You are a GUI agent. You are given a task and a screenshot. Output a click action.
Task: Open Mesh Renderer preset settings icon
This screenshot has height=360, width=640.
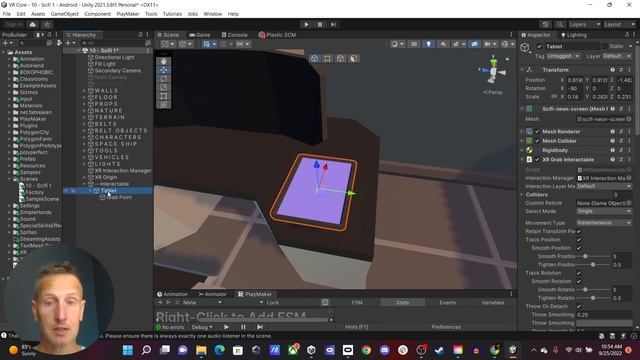[621, 131]
